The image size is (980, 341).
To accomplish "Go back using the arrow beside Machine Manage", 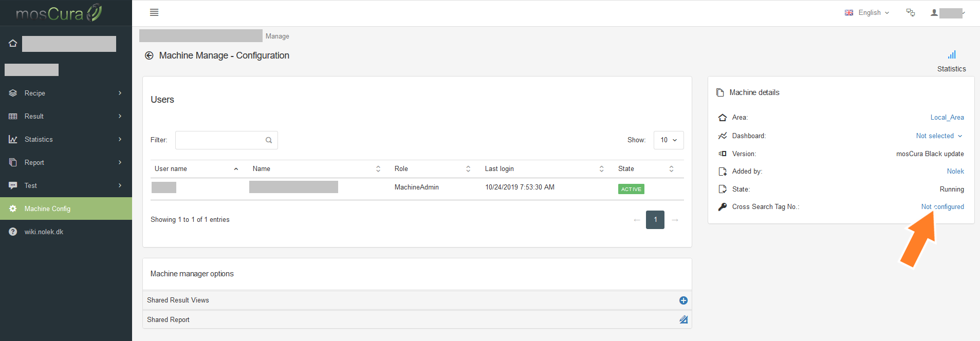I will pos(149,55).
